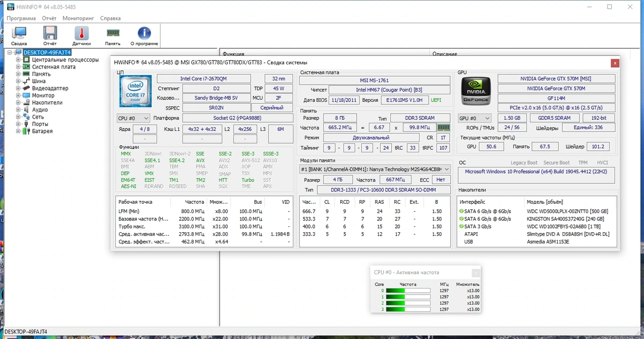The width and height of the screenshot is (644, 339).
Task: Expand the Порты tree node
Action: pos(18,124)
